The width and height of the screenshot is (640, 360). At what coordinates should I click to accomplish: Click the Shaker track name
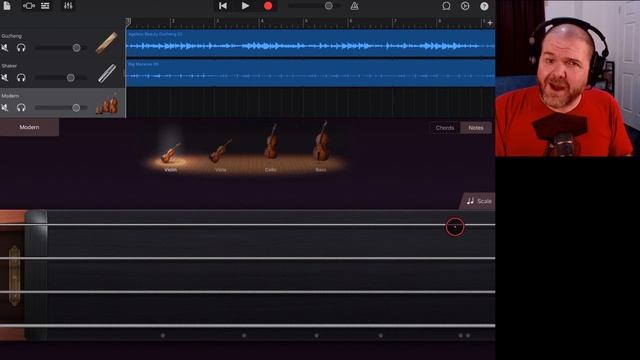click(x=9, y=66)
